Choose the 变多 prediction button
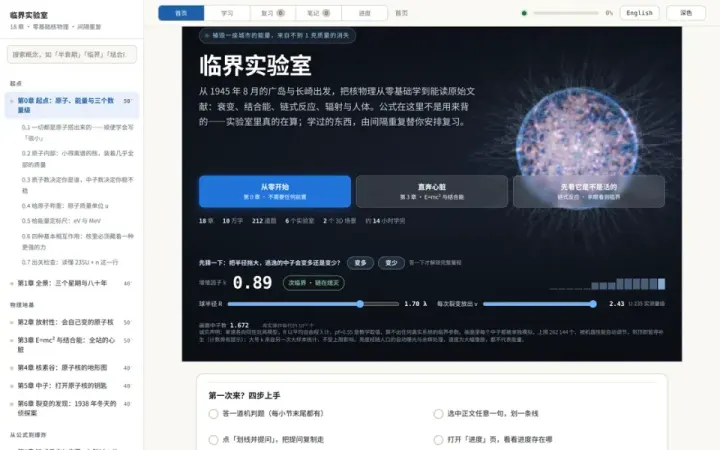This screenshot has width=720, height=450. click(360, 263)
